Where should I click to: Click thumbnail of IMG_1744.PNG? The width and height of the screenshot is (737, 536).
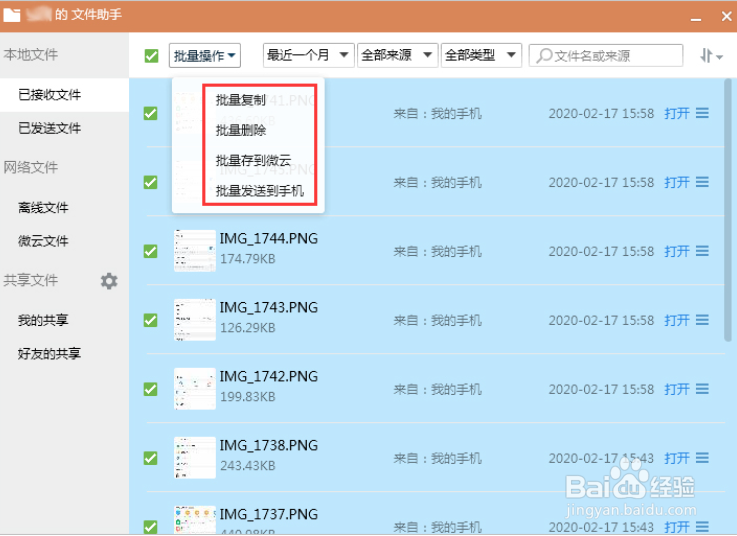tap(195, 251)
